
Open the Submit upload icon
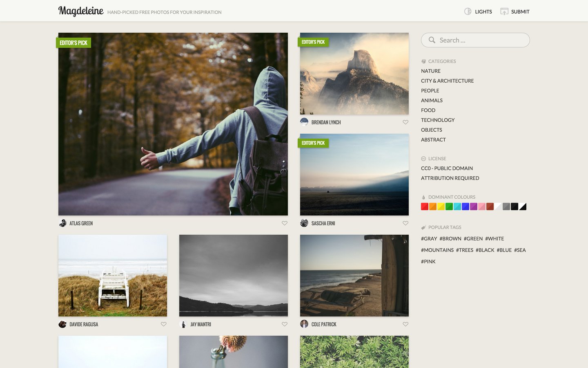504,11
